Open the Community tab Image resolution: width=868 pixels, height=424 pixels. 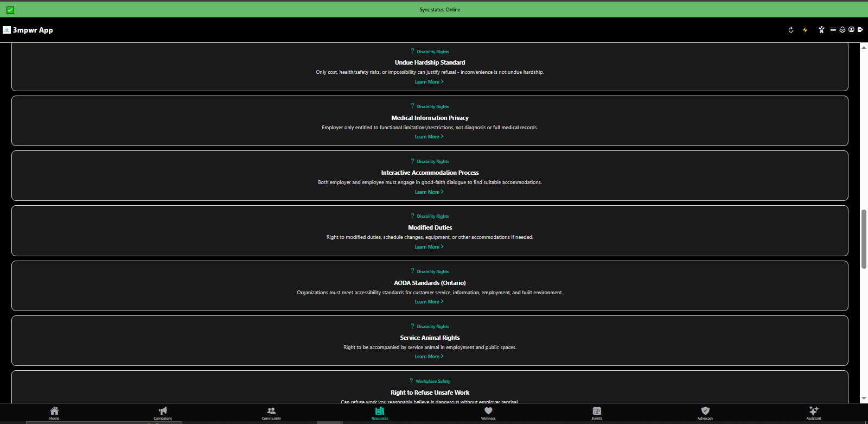(271, 413)
